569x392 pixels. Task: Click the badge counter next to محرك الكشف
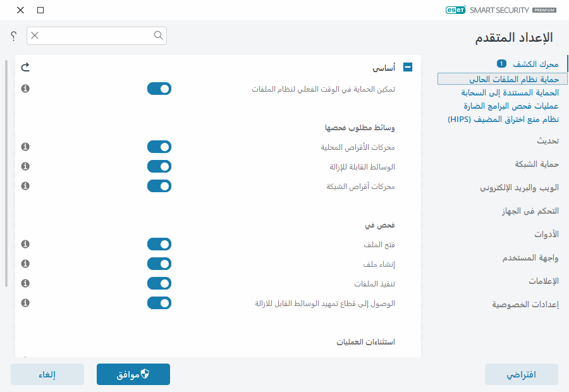pos(499,63)
